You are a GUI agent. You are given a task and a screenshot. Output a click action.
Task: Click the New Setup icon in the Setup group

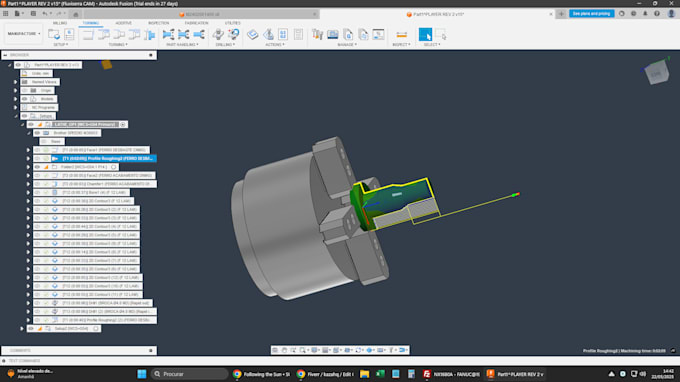pos(54,34)
